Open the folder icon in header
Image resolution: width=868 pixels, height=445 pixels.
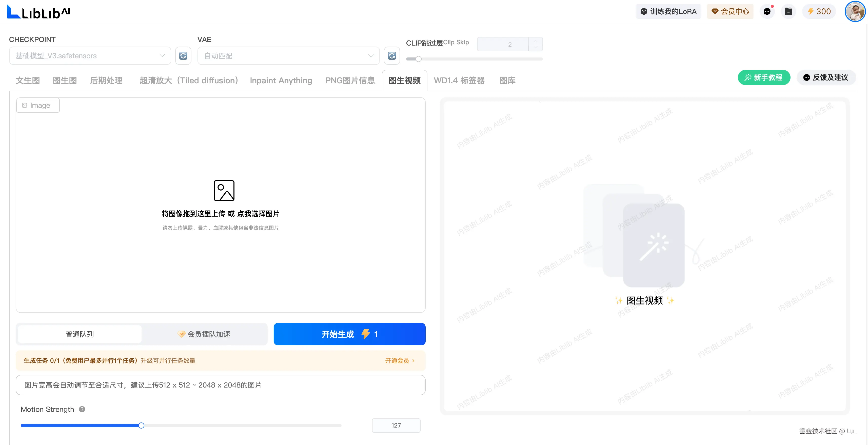click(788, 11)
